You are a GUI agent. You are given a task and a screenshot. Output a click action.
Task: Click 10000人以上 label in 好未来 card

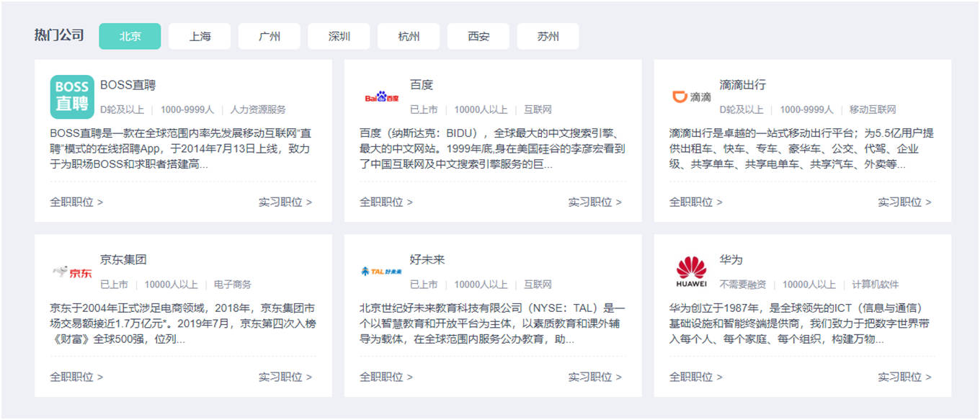(x=481, y=285)
